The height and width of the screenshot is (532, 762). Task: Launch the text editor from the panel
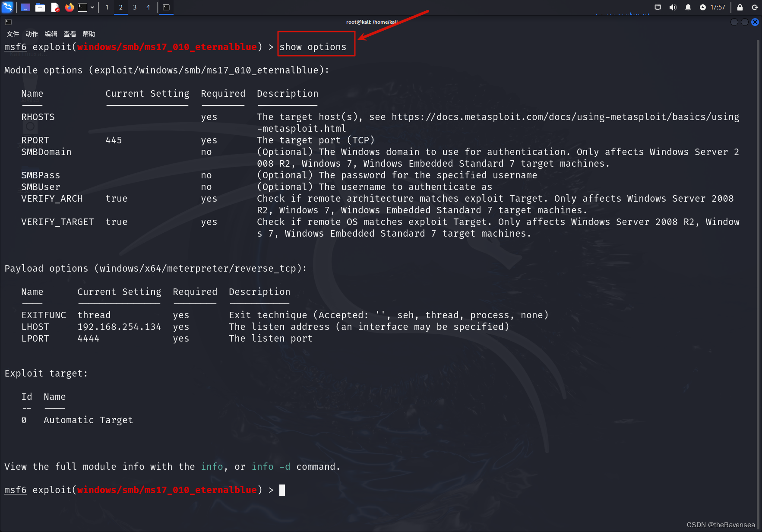[55, 7]
